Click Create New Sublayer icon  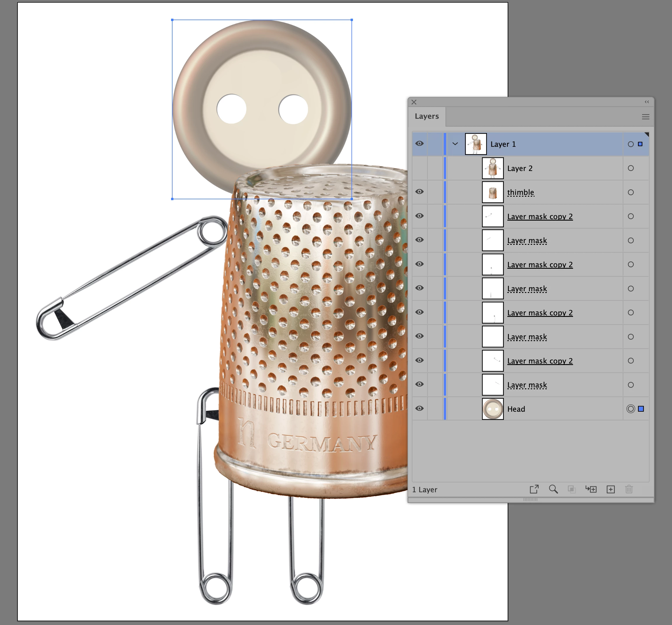click(x=591, y=489)
